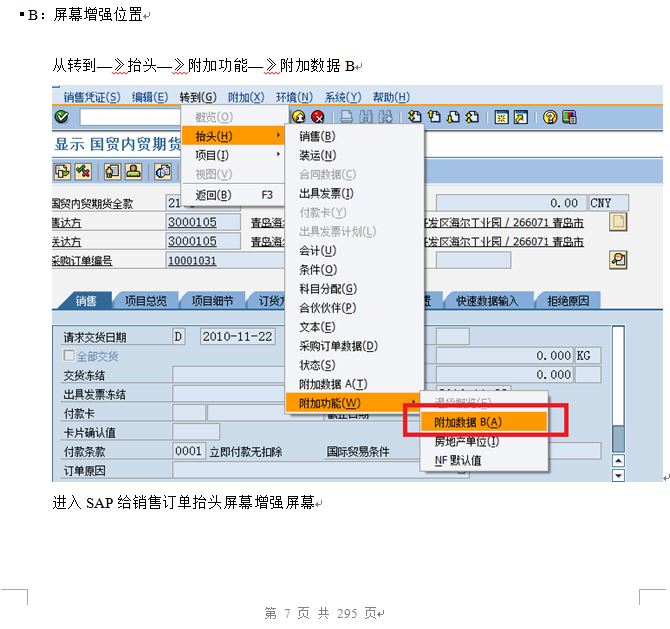670x629 pixels.
Task: Open the 帮助(H) menu
Action: (x=391, y=97)
